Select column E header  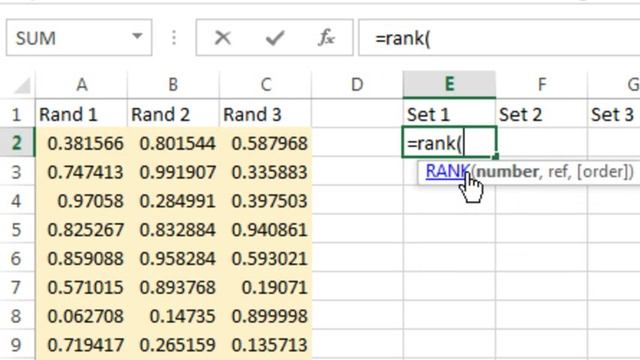pyautogui.click(x=449, y=85)
